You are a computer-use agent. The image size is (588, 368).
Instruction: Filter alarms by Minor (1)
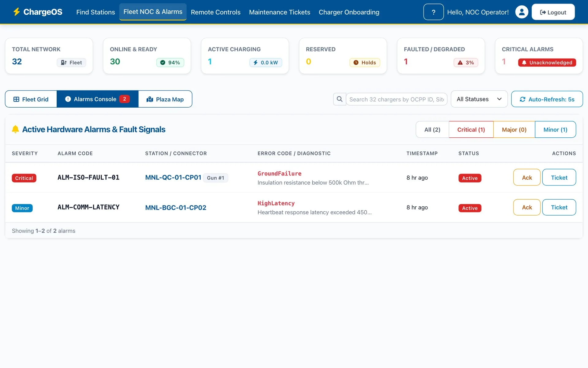pyautogui.click(x=555, y=129)
